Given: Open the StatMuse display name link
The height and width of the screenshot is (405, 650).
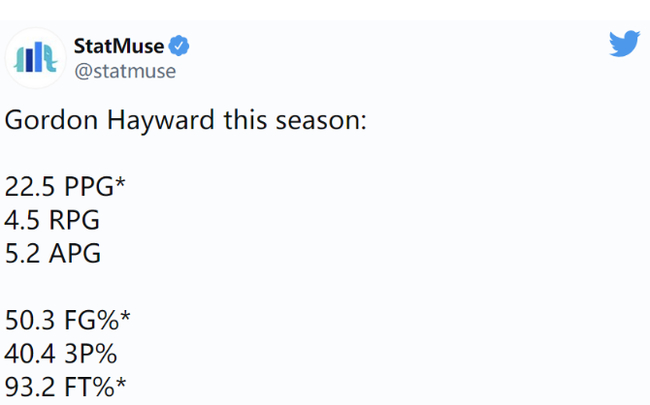Looking at the screenshot, I should pos(119,46).
